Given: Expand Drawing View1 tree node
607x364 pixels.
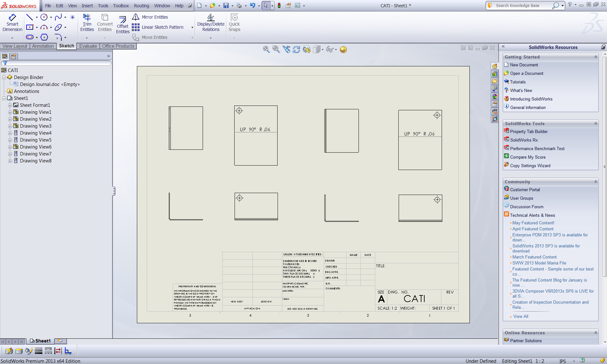Looking at the screenshot, I should [10, 112].
